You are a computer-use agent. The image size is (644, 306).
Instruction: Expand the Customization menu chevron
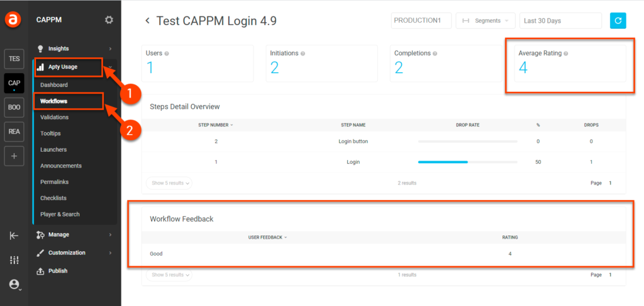pyautogui.click(x=110, y=253)
